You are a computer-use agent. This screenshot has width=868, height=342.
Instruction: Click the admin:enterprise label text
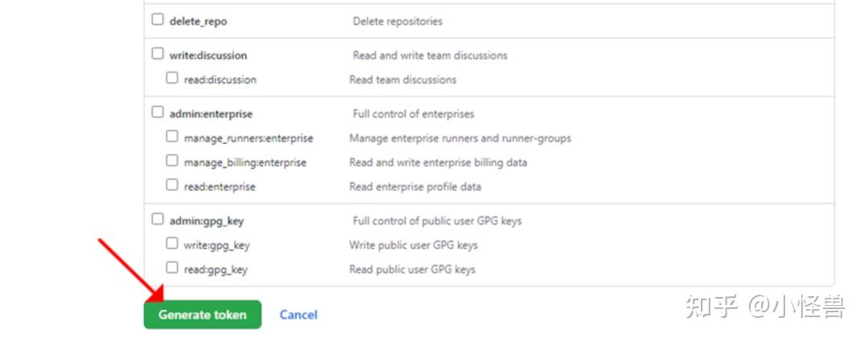pyautogui.click(x=211, y=114)
